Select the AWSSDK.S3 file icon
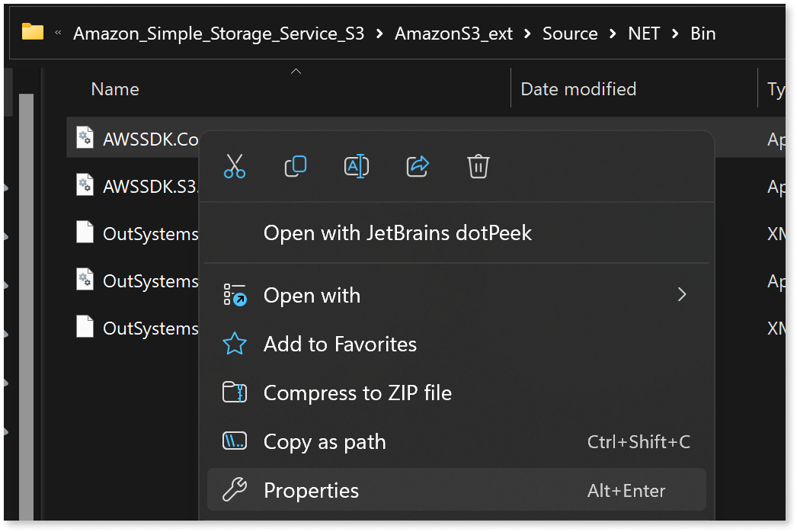Screen dimensions: 797x532 coord(85,186)
